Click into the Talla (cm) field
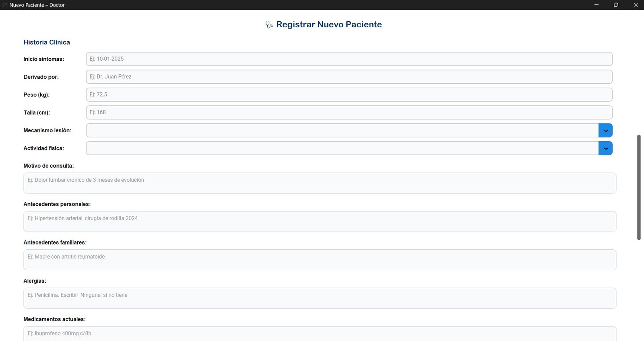644x341 pixels. point(349,113)
